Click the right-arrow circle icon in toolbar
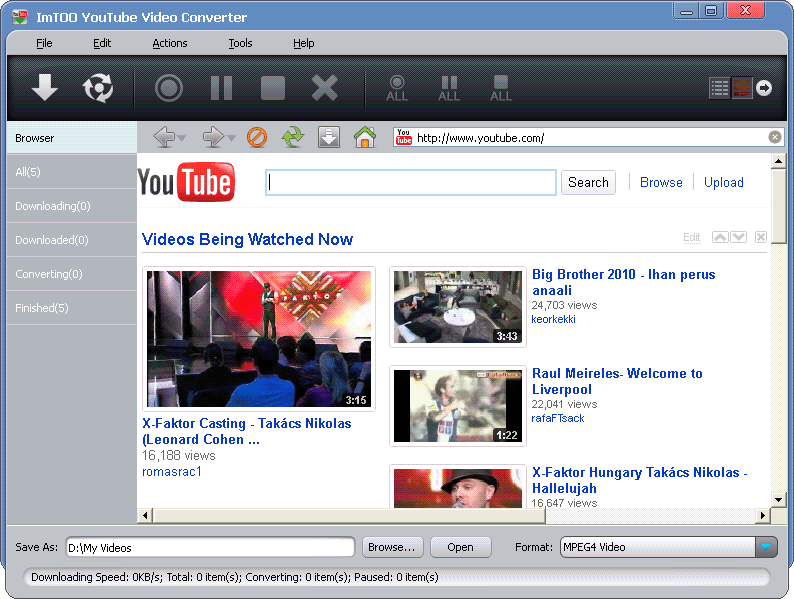The image size is (794, 599). [764, 88]
